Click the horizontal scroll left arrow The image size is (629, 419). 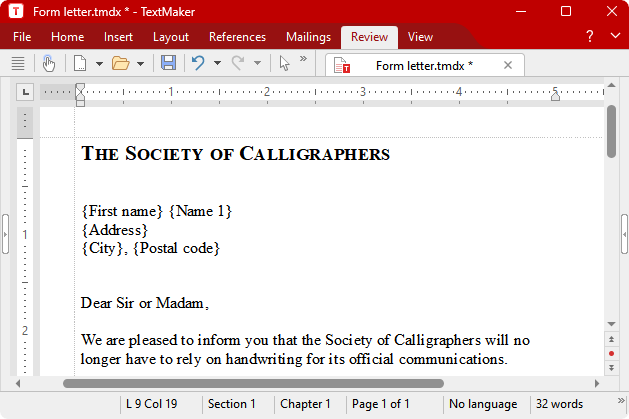(x=18, y=384)
